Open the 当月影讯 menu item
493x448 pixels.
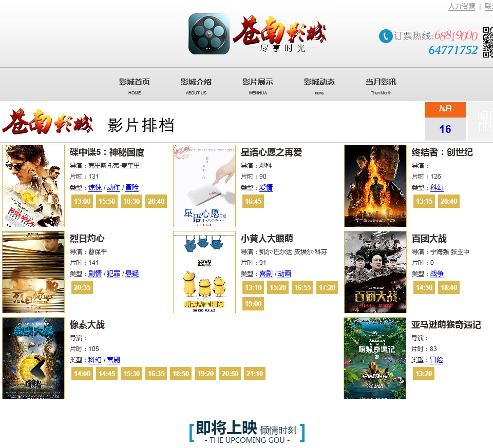[381, 86]
